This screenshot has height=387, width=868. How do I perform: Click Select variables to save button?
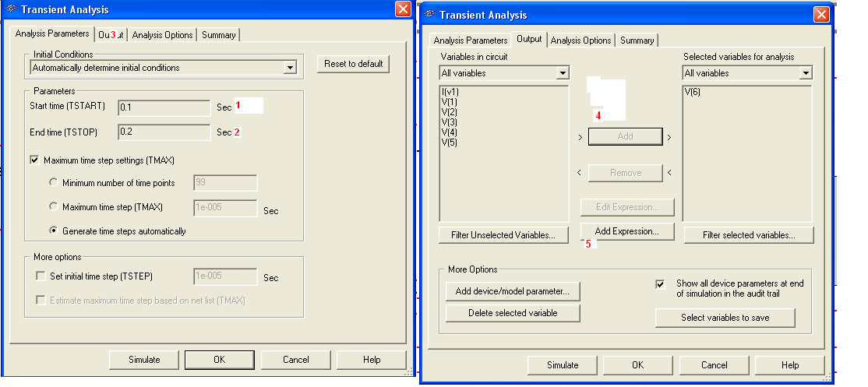tap(725, 318)
